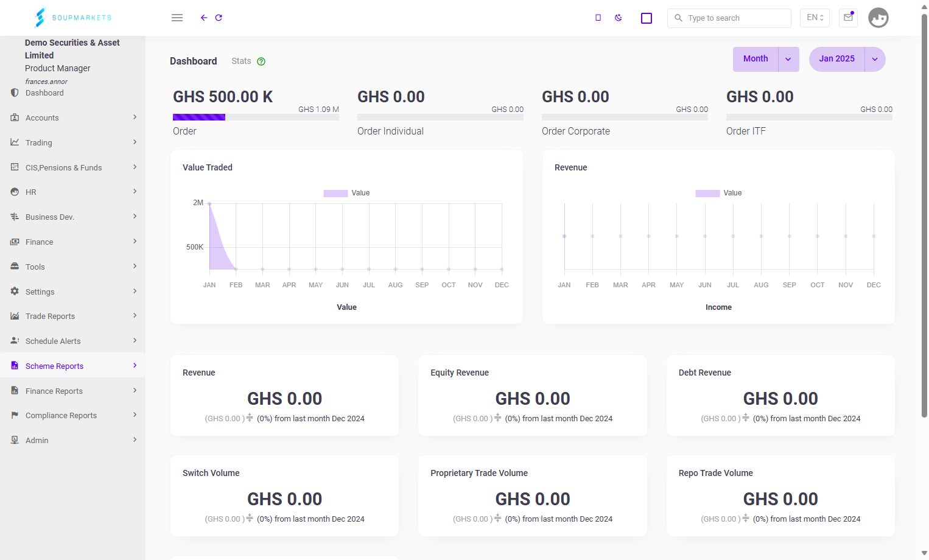Open the Compliance Reports menu item
The width and height of the screenshot is (929, 560).
[72, 415]
